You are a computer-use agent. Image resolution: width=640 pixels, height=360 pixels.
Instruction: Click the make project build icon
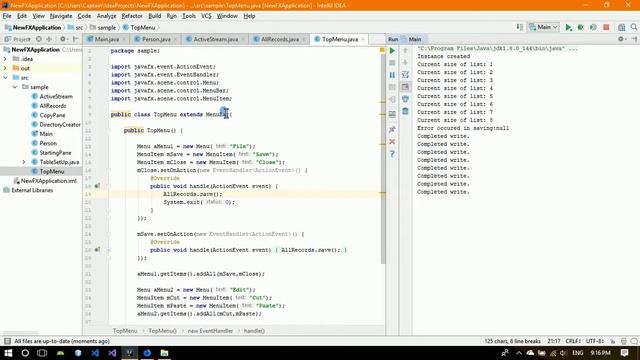pos(519,27)
